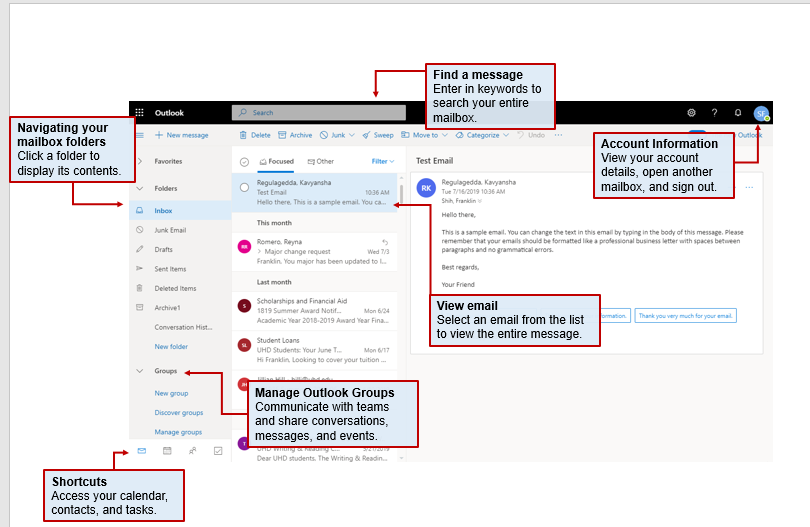Screen dimensions: 810x527
Task: Open the Help question mark icon
Action: click(x=714, y=113)
